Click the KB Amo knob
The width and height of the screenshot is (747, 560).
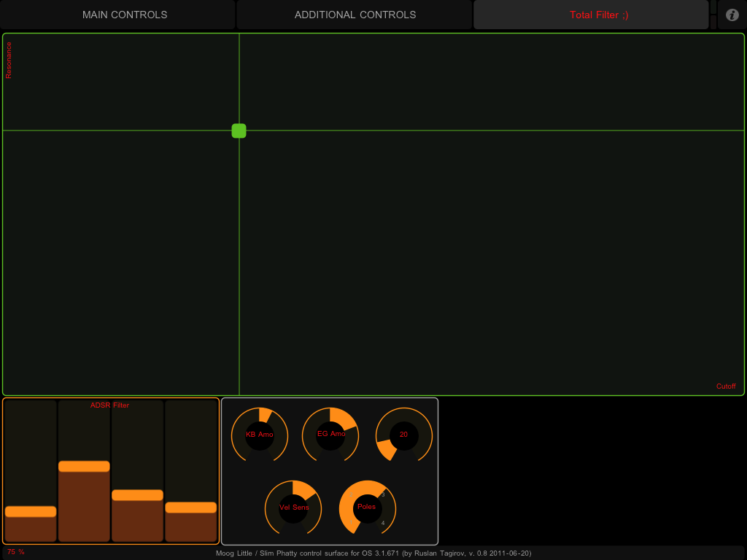260,435
